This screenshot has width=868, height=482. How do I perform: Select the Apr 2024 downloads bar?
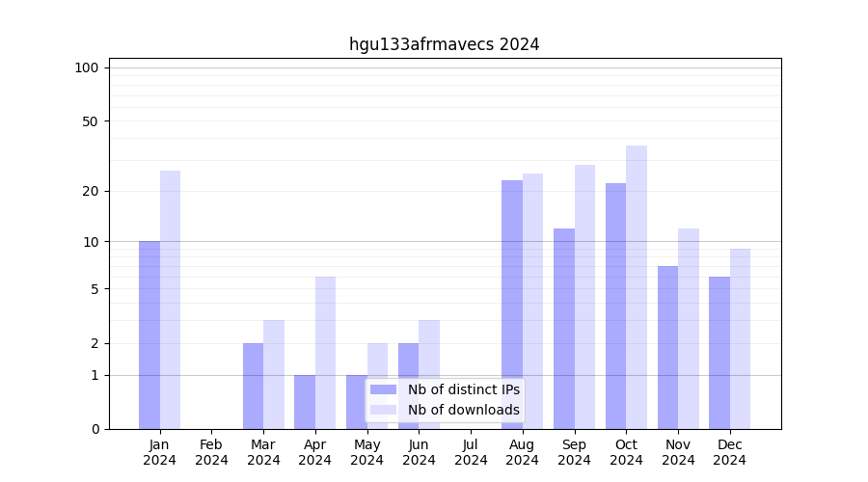pos(325,353)
